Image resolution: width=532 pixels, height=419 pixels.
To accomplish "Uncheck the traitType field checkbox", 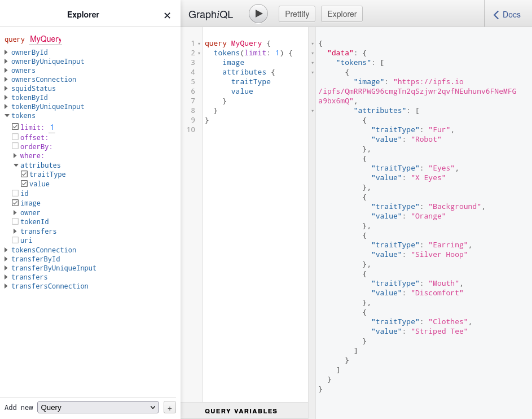I will 24,174.
